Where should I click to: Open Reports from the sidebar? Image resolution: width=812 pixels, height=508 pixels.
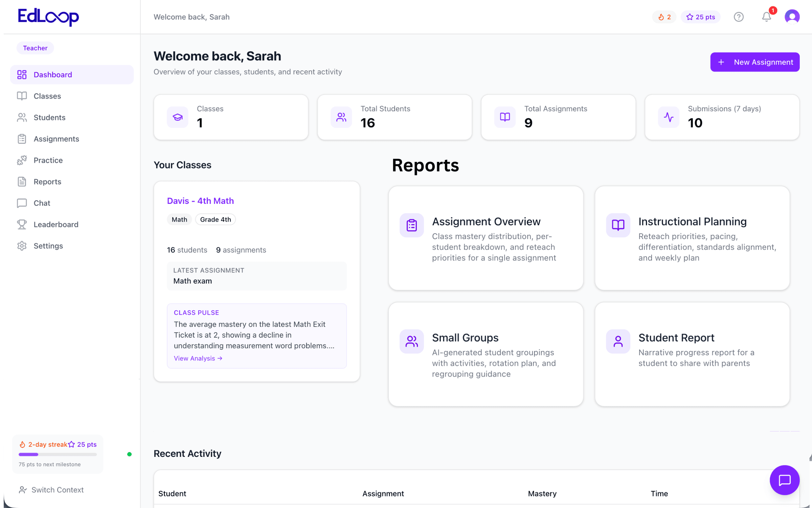pyautogui.click(x=47, y=182)
